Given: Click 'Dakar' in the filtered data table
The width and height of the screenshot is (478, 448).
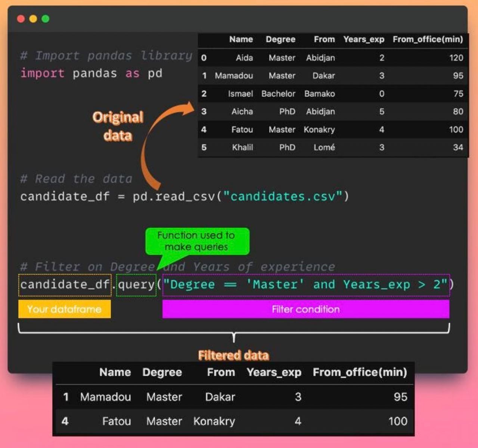Looking at the screenshot, I should (220, 397).
